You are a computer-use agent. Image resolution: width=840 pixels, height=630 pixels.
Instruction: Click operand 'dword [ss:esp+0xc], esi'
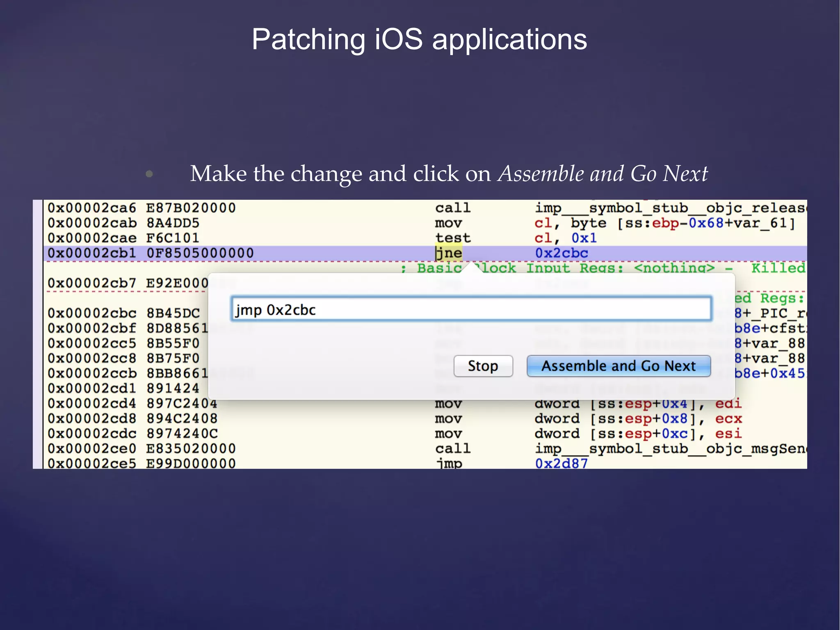click(x=638, y=434)
